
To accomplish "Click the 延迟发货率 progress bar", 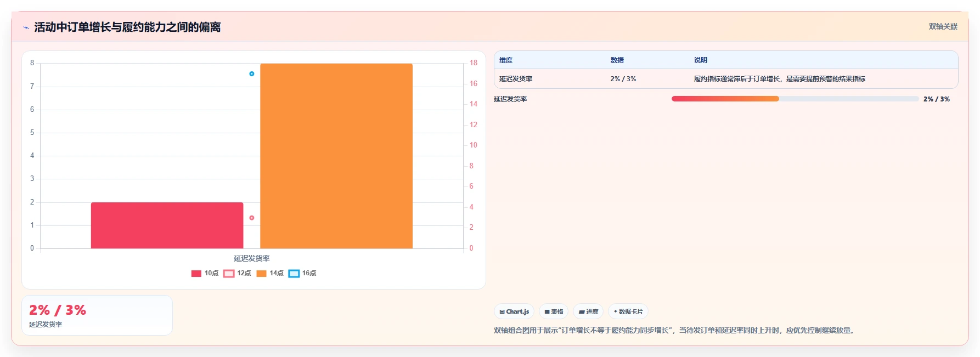I will (x=795, y=99).
